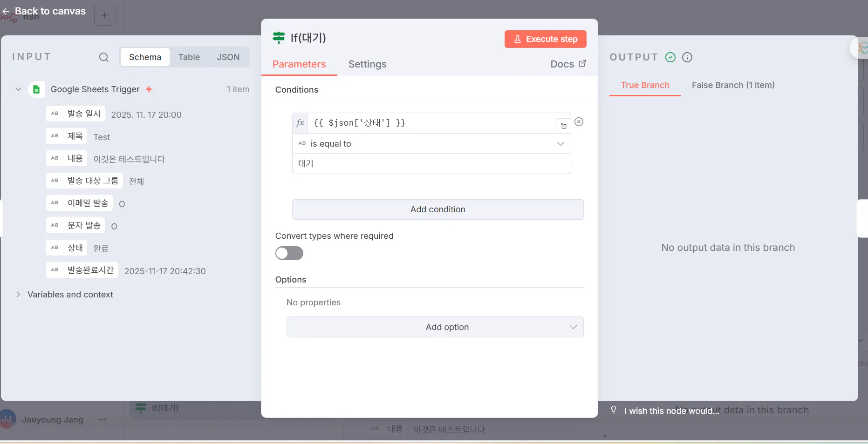868x444 pixels.
Task: Switch to the Table view
Action: 189,57
